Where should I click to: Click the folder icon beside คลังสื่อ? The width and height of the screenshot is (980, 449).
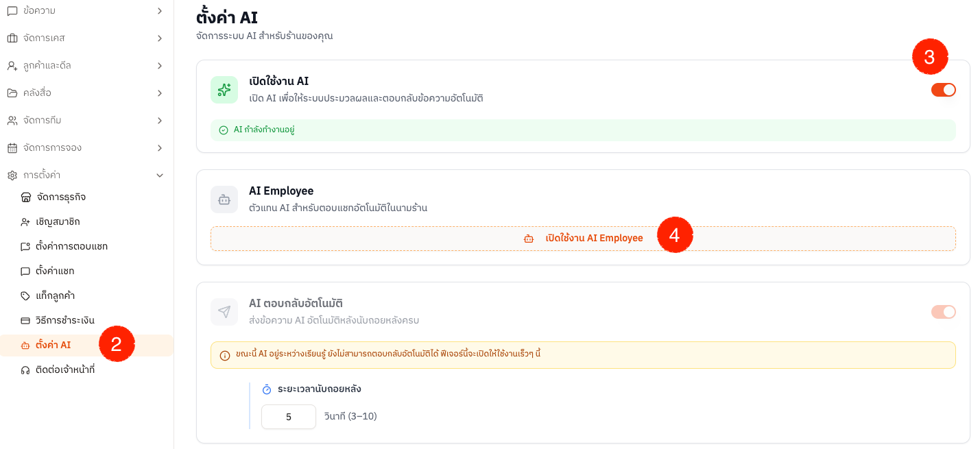12,93
